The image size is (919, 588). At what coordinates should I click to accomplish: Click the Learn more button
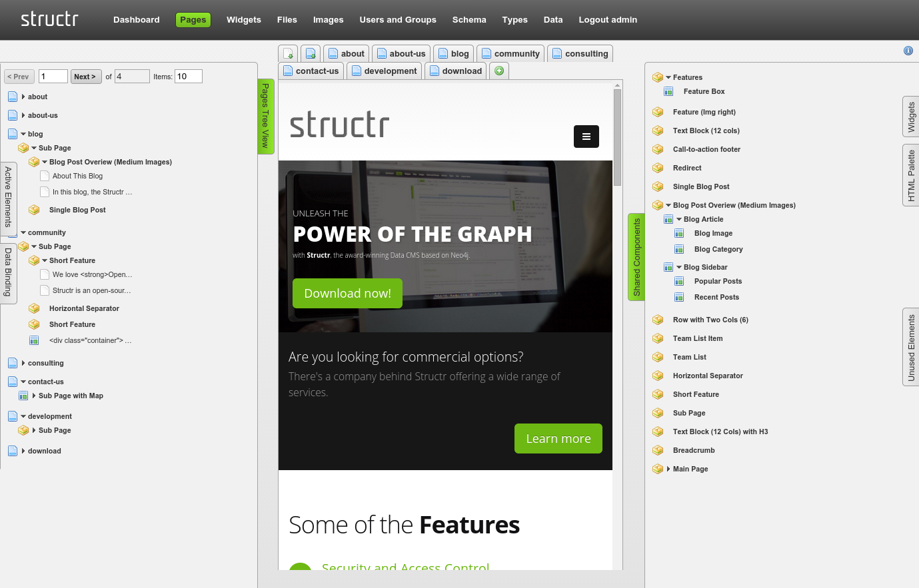(558, 438)
